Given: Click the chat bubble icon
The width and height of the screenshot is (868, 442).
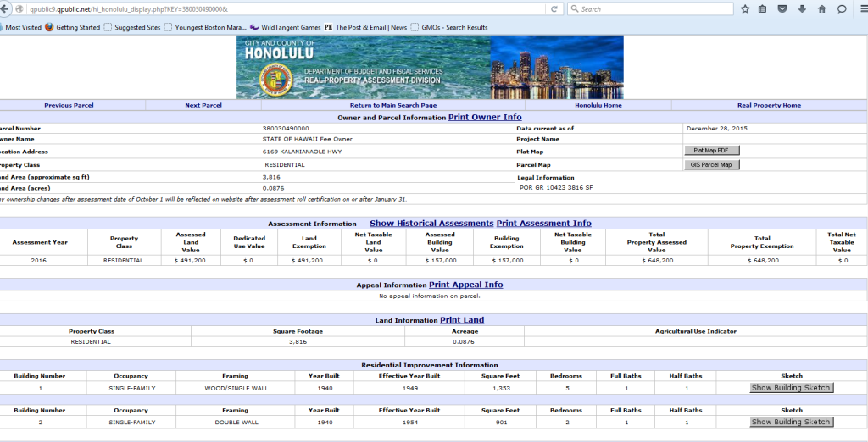Looking at the screenshot, I should click(842, 9).
